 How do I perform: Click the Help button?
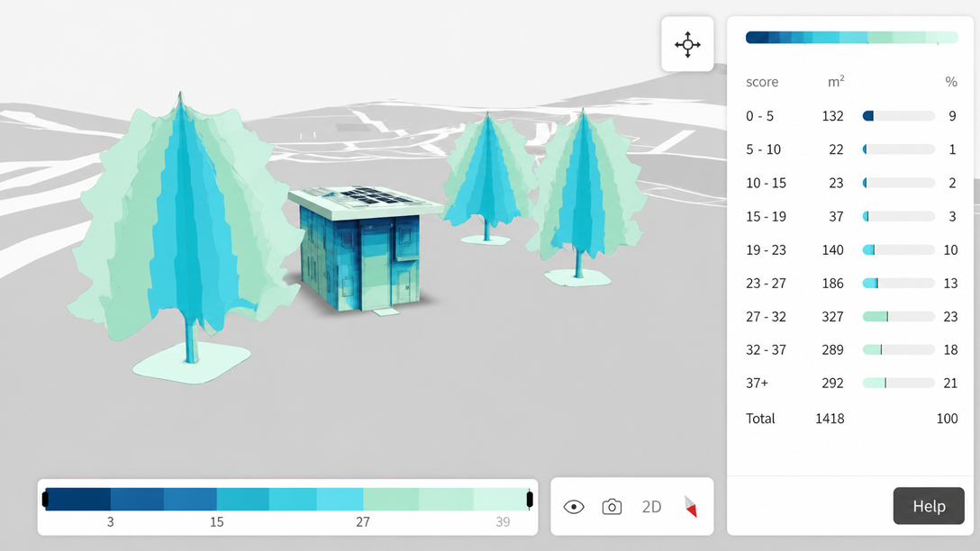tap(929, 505)
